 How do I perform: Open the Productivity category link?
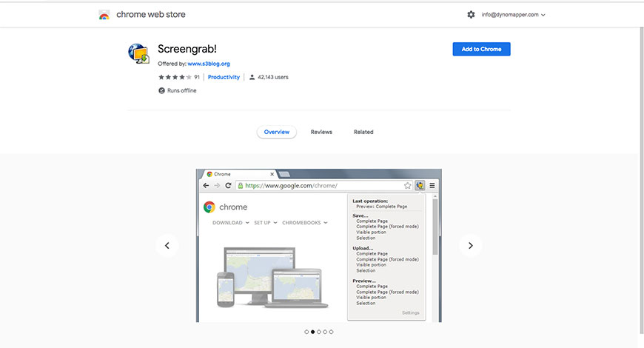pyautogui.click(x=224, y=77)
